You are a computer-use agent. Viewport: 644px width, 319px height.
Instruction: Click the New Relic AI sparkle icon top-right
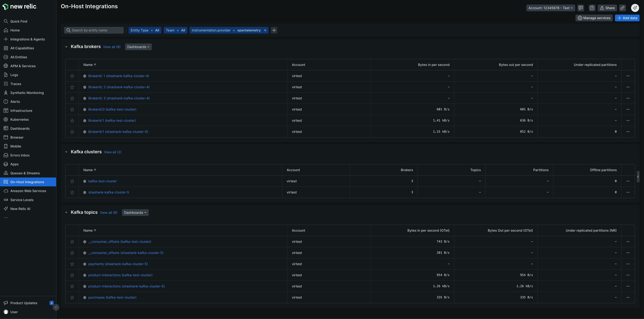click(x=635, y=8)
